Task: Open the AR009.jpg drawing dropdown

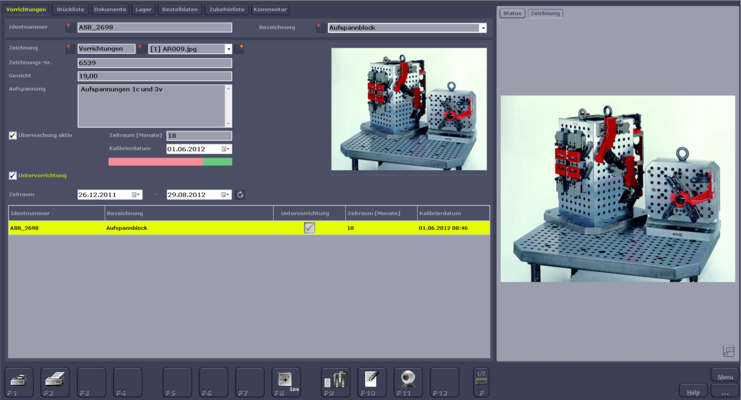Action: pyautogui.click(x=228, y=49)
